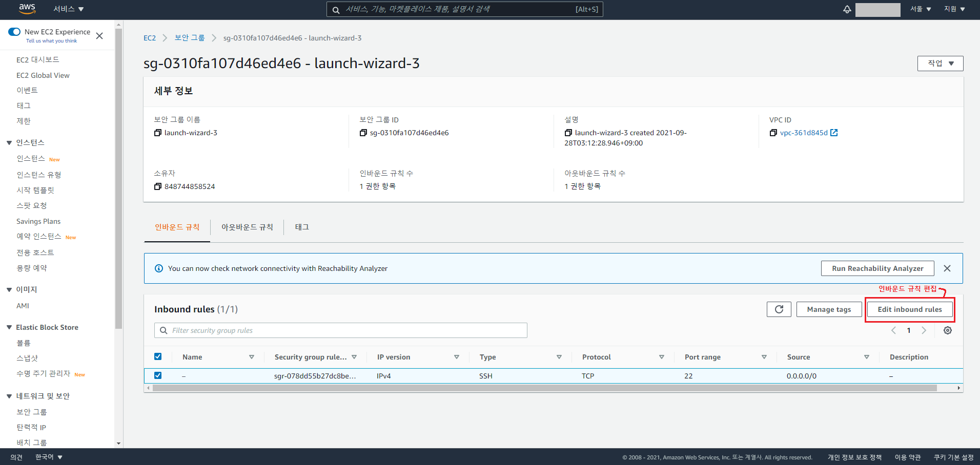Click the sidebar vertical scrollbar
980x465 pixels.
(x=119, y=179)
